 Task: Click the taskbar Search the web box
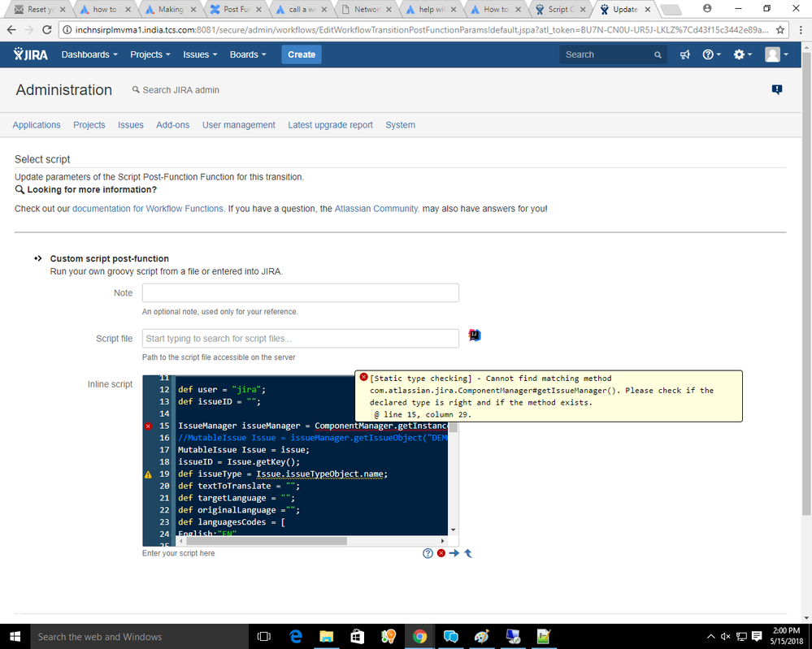[x=140, y=637]
